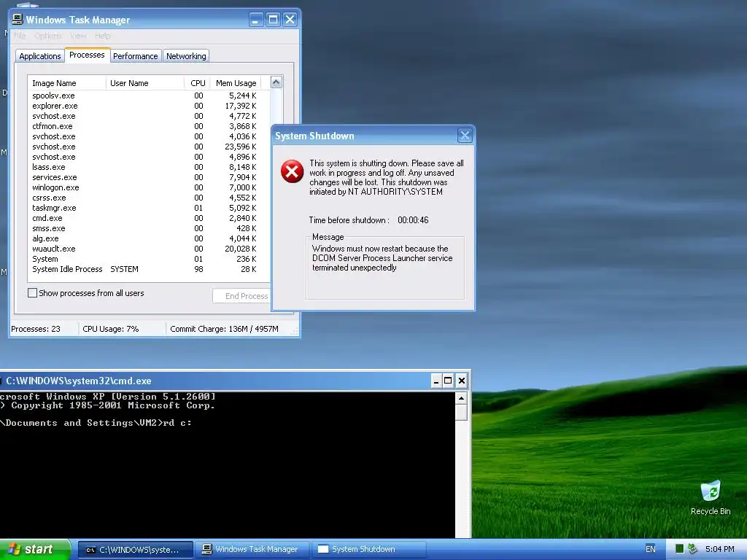Open the Options menu in Task Manager
747x560 pixels.
tap(47, 36)
